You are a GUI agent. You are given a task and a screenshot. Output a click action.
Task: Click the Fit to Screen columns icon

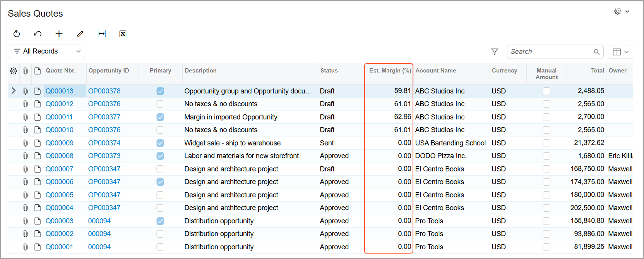pos(102,34)
